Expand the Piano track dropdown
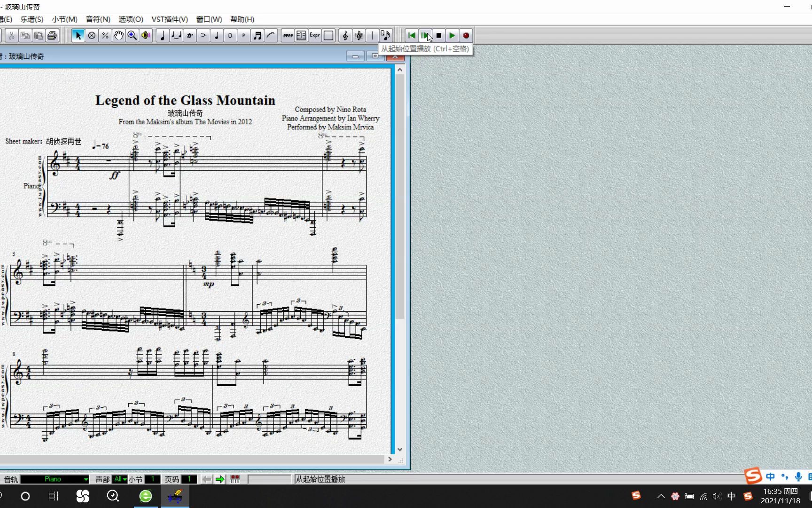 (x=86, y=479)
